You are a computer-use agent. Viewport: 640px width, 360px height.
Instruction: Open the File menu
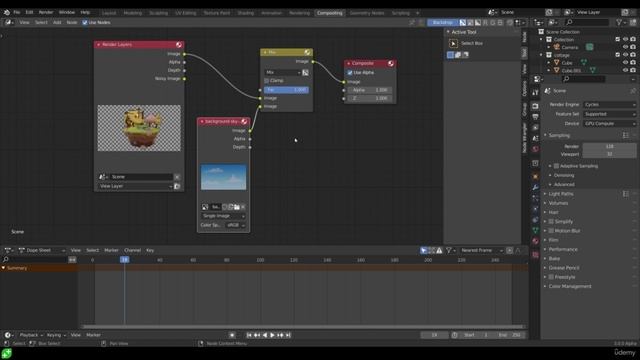[17, 12]
